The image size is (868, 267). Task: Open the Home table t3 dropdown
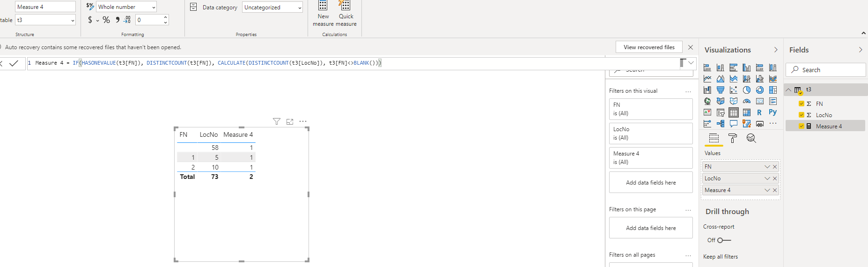click(45, 20)
